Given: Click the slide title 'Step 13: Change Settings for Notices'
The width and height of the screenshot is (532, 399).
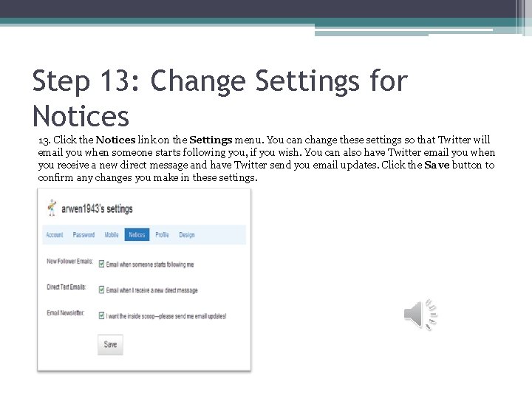Looking at the screenshot, I should (220, 98).
